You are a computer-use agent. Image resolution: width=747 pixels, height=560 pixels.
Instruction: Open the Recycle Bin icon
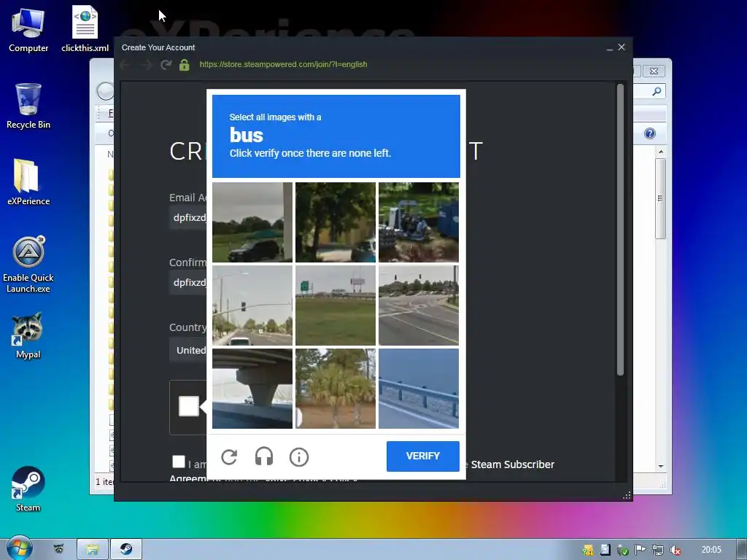click(x=28, y=106)
